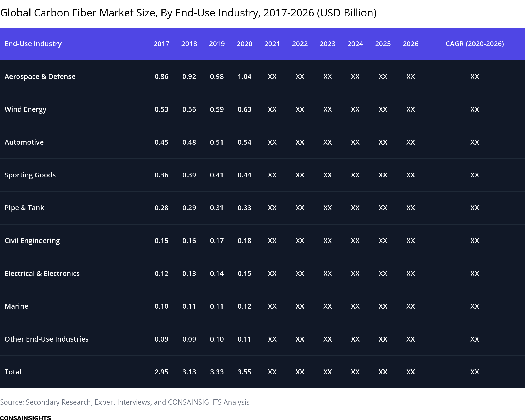Select the 2020 column header
Viewport: 525px width, 420px height.
tap(245, 44)
